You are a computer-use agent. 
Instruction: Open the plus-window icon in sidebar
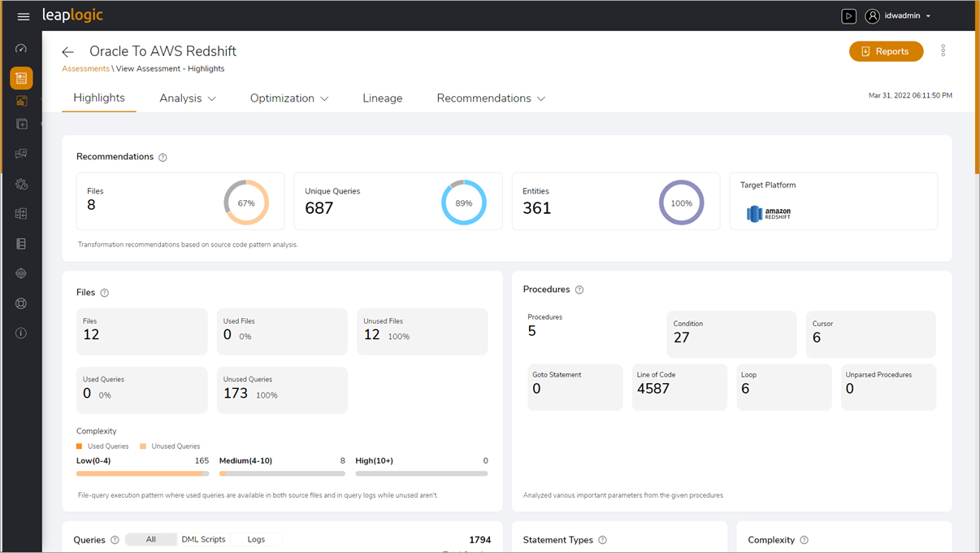[x=21, y=124]
